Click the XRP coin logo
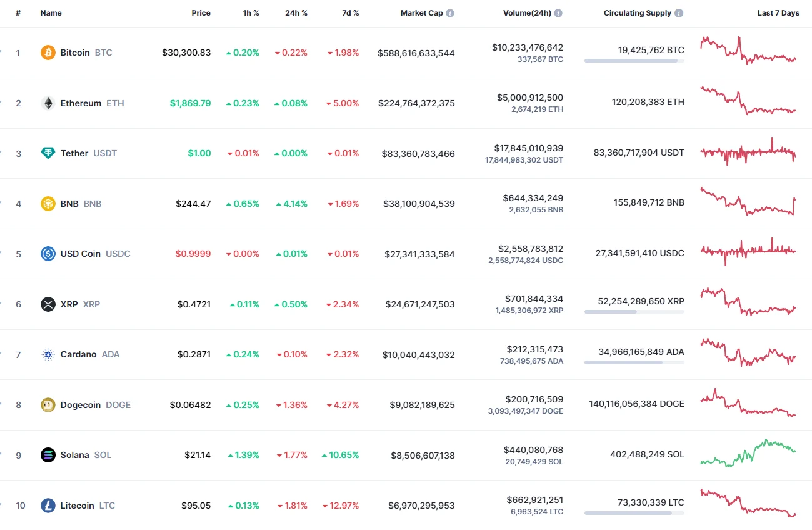 pos(47,304)
